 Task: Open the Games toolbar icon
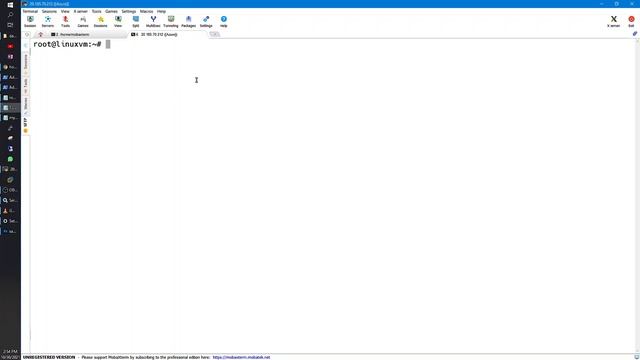[83, 21]
